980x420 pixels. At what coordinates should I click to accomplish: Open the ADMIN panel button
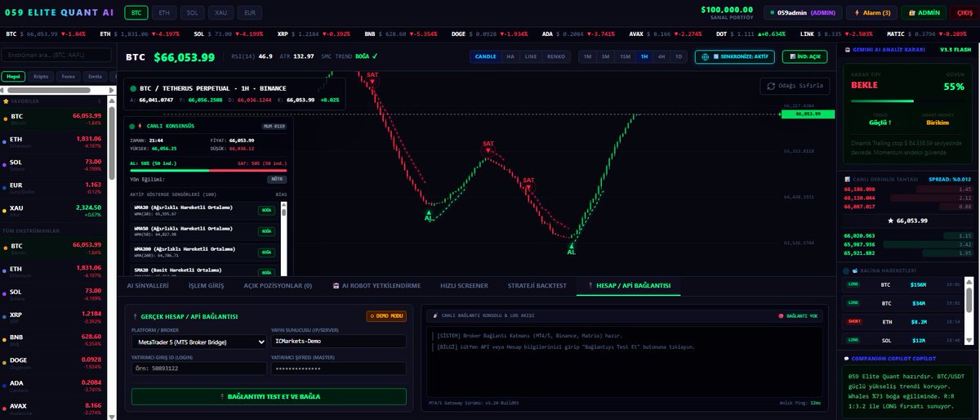coord(925,13)
